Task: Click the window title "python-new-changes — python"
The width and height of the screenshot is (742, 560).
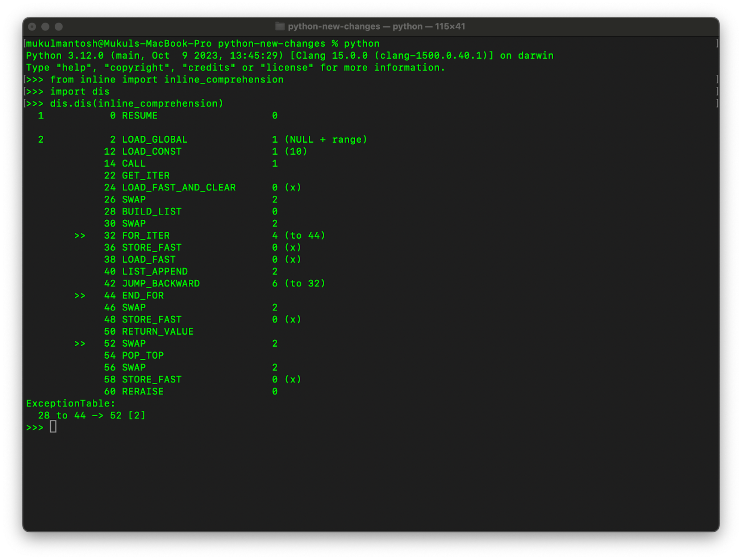Action: 355,26
